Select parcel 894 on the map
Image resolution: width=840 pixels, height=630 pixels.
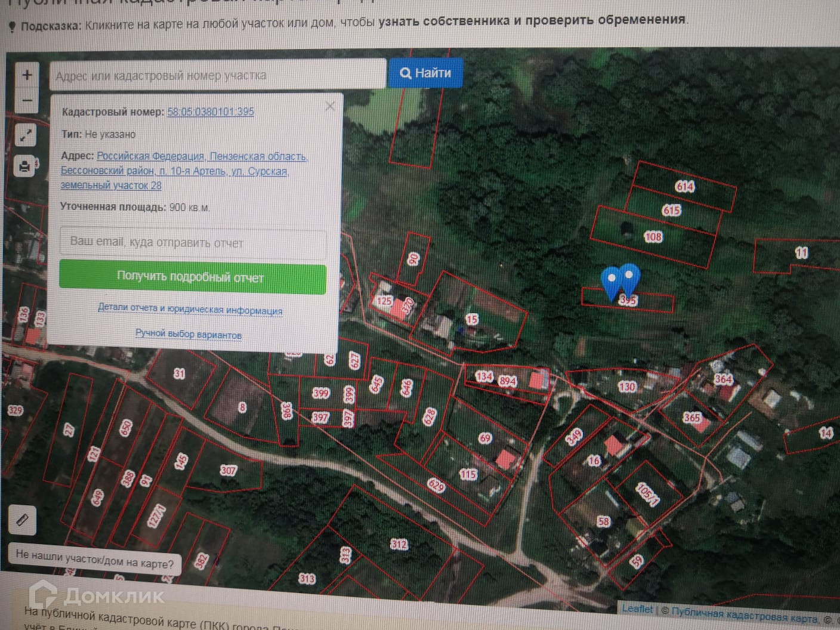(x=507, y=381)
